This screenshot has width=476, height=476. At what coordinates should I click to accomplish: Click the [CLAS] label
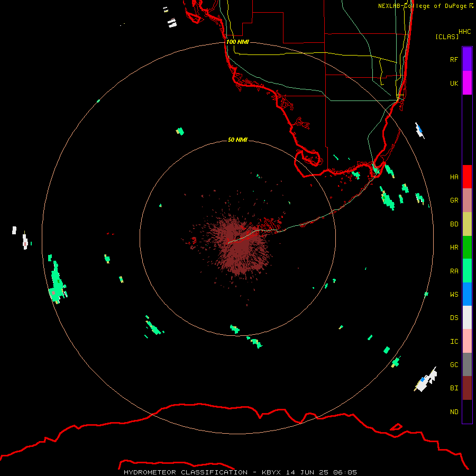tap(447, 36)
